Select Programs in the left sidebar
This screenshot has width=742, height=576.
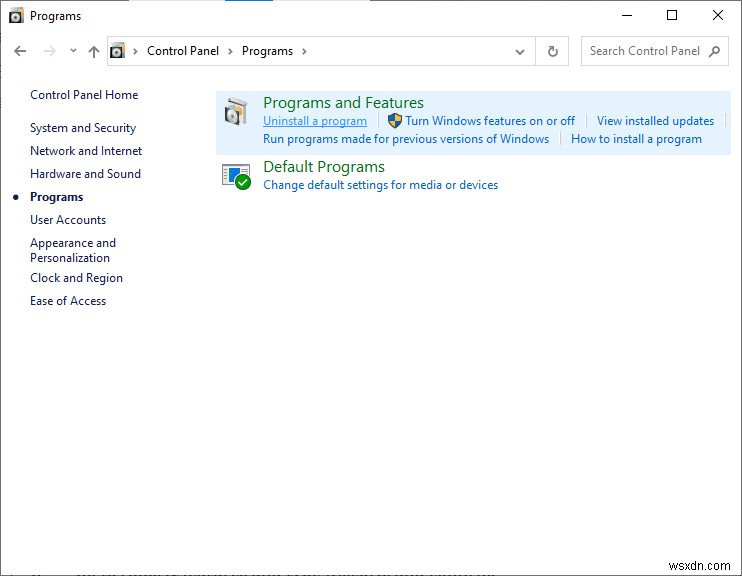pyautogui.click(x=57, y=197)
